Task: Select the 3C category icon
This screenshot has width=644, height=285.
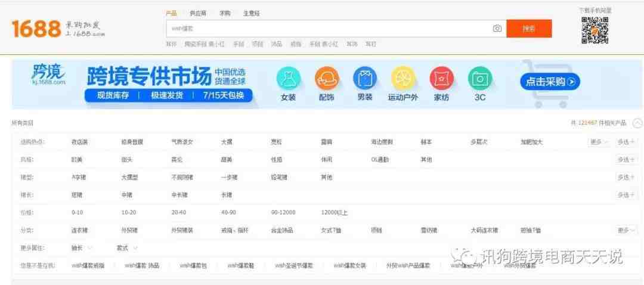Action: coord(479,79)
